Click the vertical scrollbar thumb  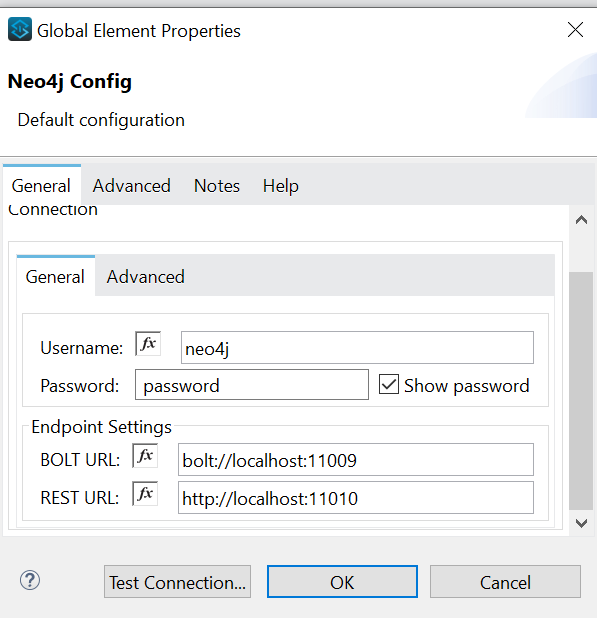(x=581, y=391)
